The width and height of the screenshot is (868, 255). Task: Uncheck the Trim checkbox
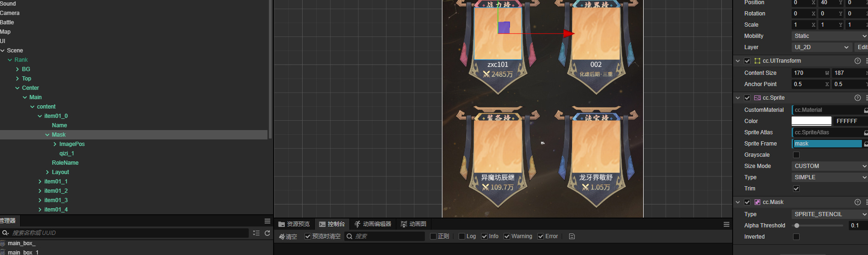click(796, 189)
